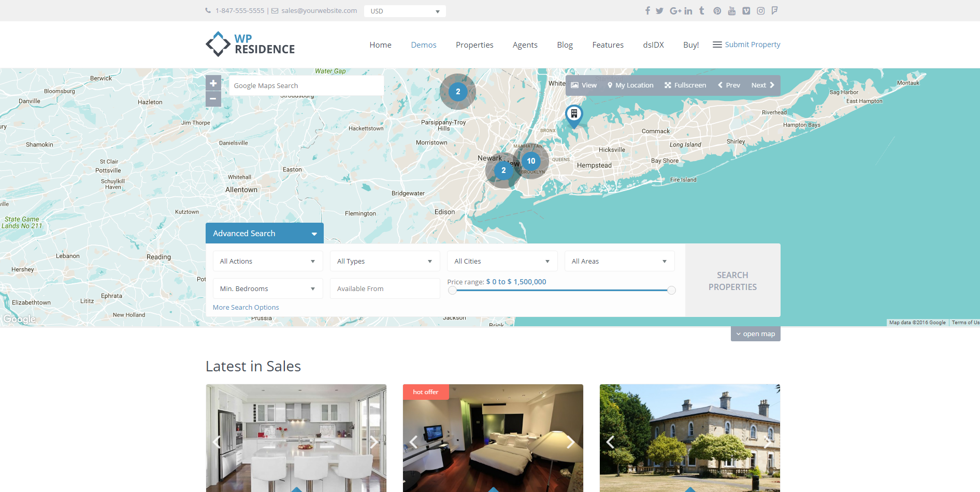Open the Pinterest social icon
Screen dimensions: 980x492
[717, 11]
